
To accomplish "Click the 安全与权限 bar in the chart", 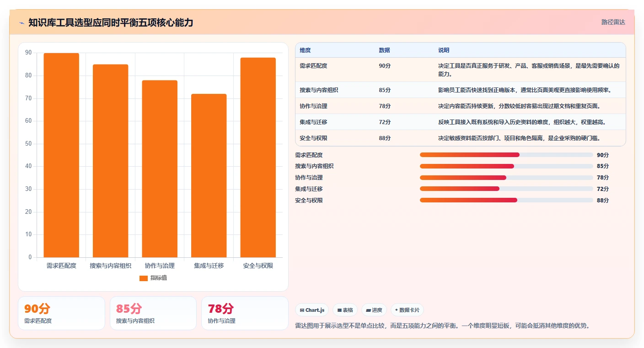I will pyautogui.click(x=258, y=158).
